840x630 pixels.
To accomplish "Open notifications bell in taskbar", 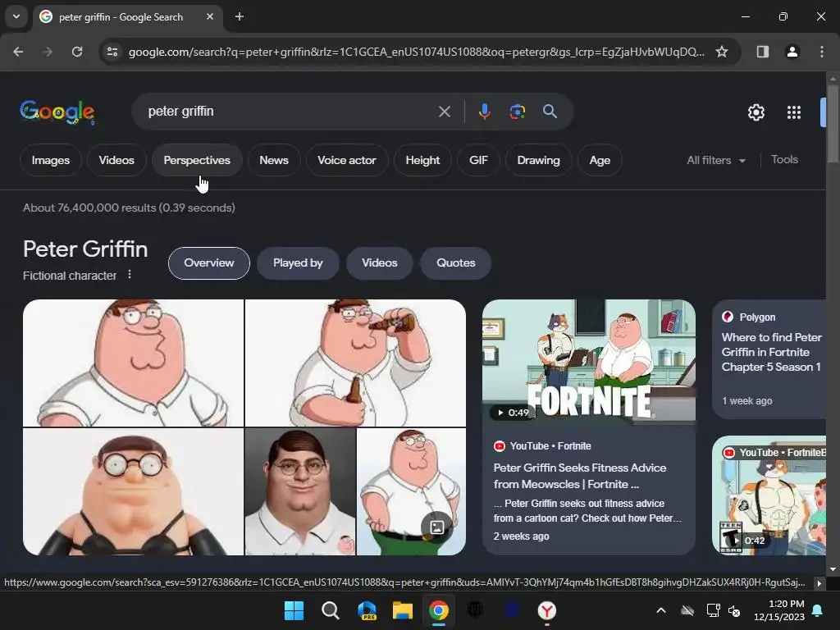I will (818, 610).
